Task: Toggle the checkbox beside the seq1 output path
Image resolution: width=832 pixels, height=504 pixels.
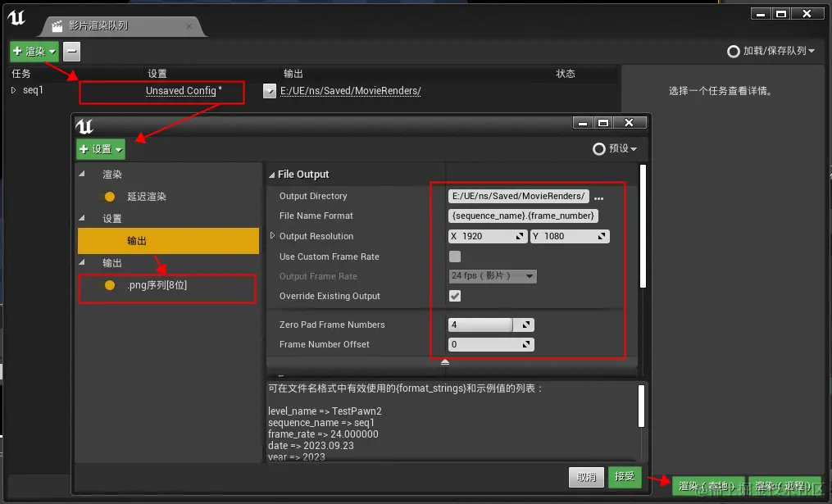Action: tap(270, 91)
